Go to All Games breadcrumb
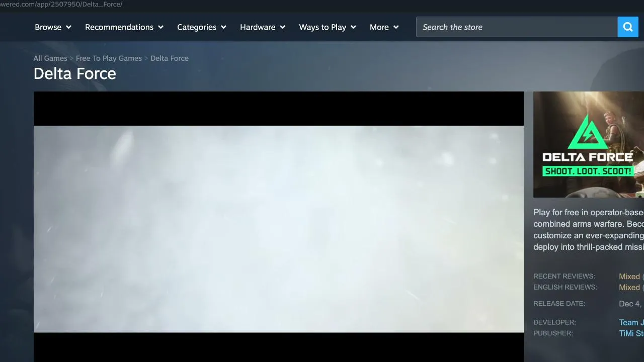644x362 pixels. 50,58
